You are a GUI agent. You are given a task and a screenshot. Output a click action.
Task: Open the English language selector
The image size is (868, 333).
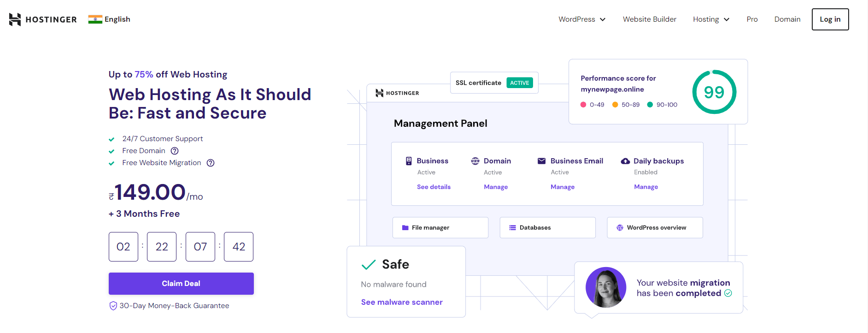tap(117, 19)
